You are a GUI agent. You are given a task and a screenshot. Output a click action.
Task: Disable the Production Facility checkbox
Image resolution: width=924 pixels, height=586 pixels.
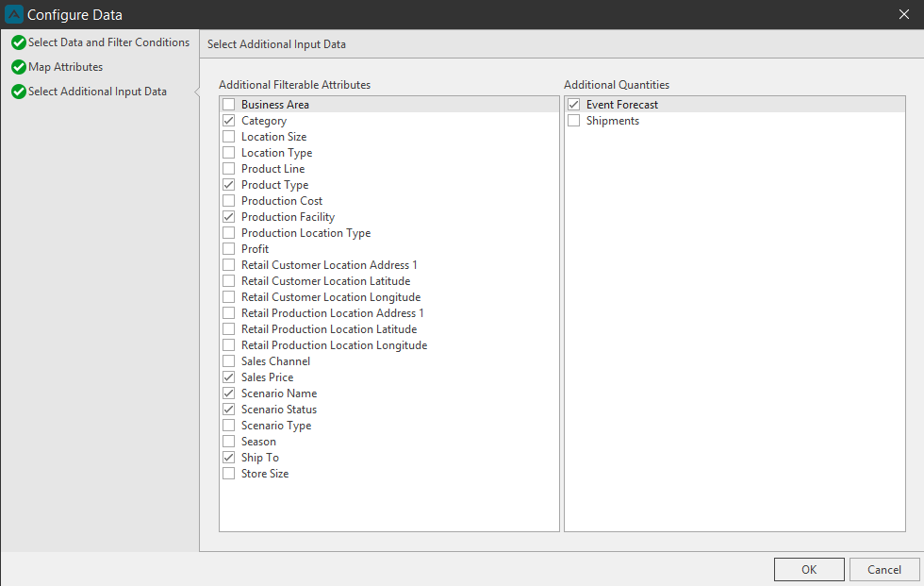coord(228,217)
